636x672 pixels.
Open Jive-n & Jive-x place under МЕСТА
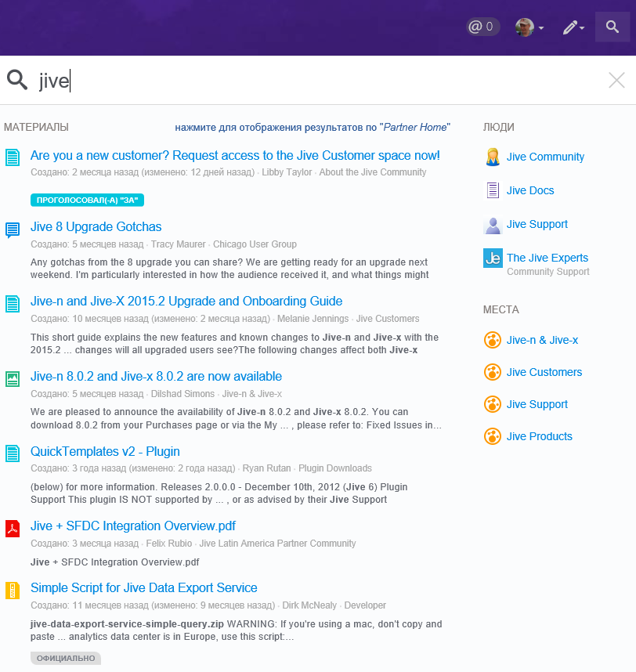[x=542, y=340]
